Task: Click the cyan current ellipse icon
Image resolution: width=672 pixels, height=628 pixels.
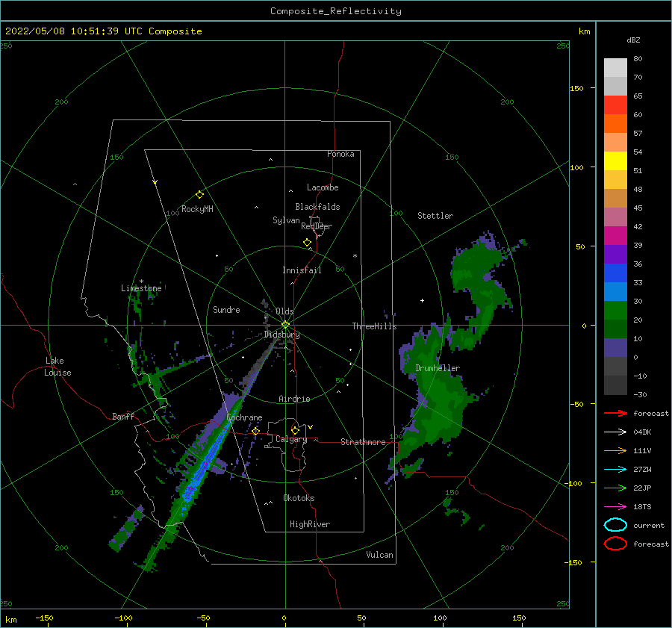Action: click(x=615, y=525)
